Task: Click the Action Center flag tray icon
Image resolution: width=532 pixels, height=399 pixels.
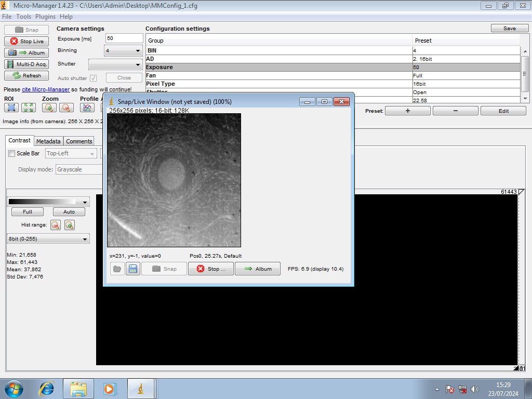Action: coord(450,389)
